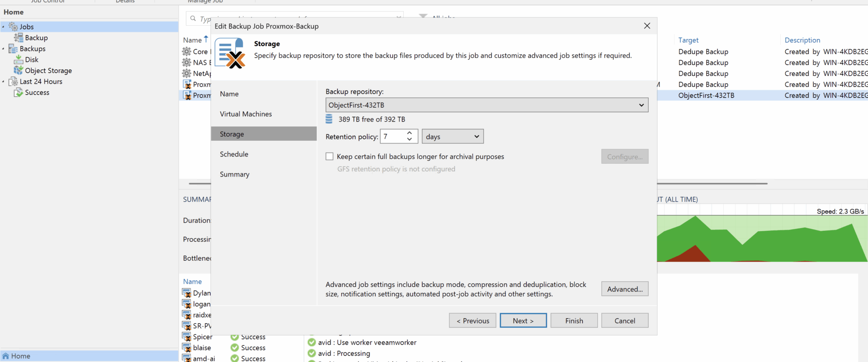Click '389 TB free of 392 TB' text
Screen dimensions: 868x362
click(x=372, y=119)
